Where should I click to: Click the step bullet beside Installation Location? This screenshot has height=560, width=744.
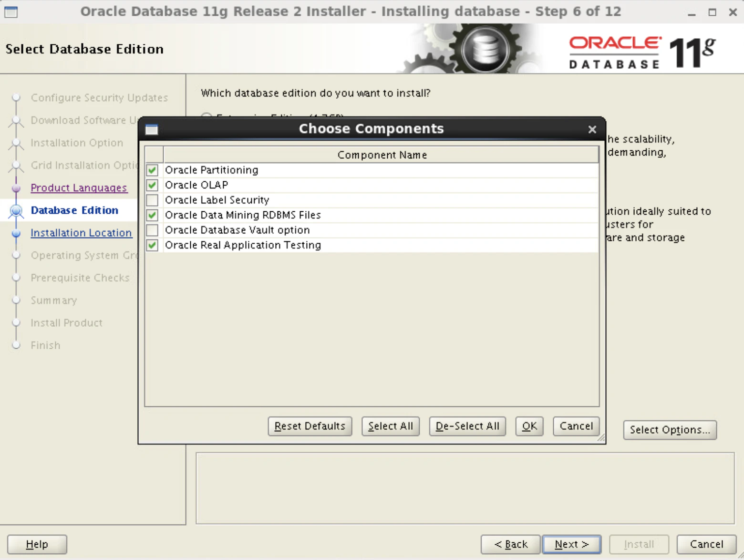[16, 233]
